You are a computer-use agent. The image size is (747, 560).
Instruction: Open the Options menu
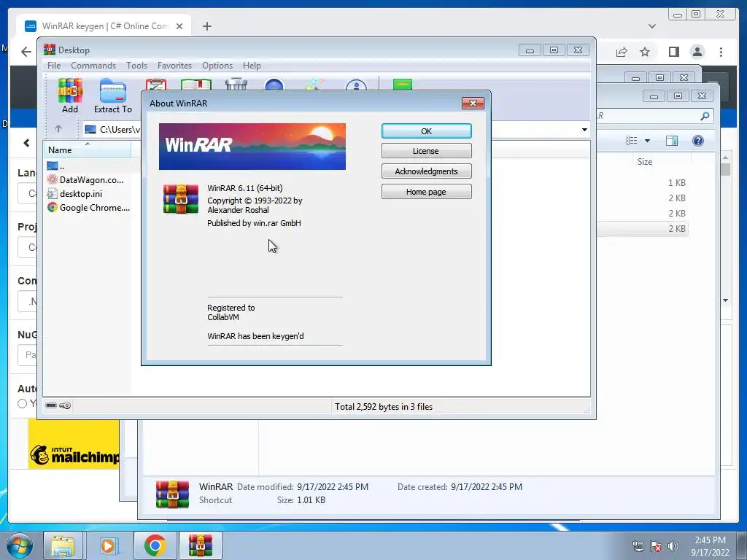(x=217, y=66)
